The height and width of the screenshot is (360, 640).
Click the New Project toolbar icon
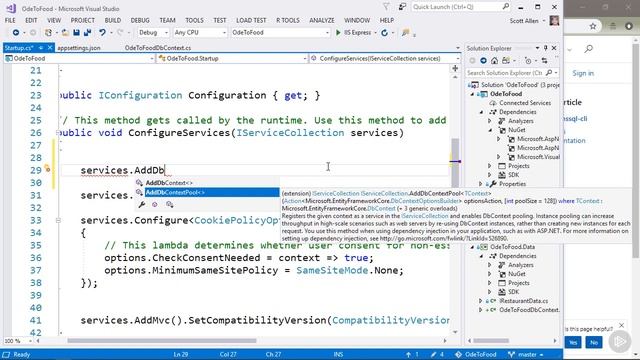(x=48, y=33)
